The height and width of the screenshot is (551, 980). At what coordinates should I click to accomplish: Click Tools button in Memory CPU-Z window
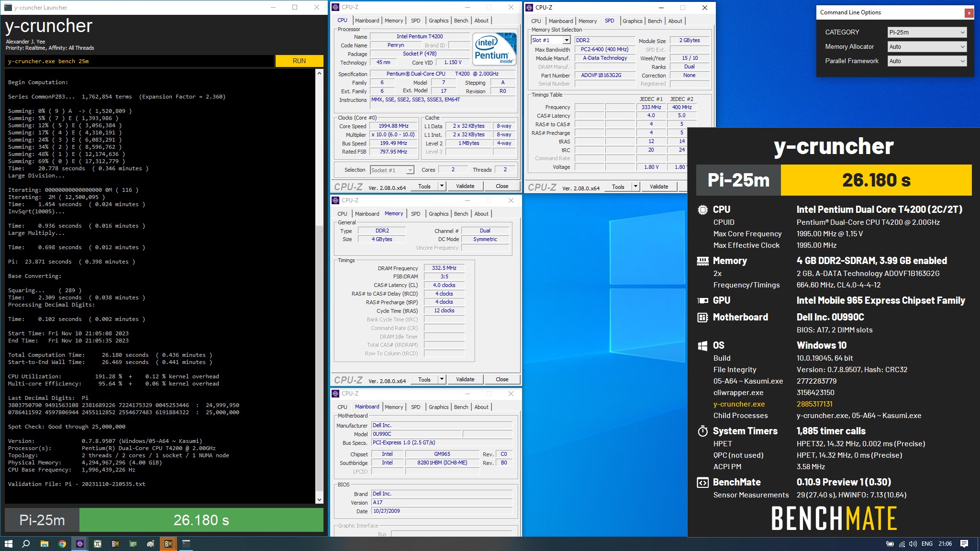(x=424, y=379)
